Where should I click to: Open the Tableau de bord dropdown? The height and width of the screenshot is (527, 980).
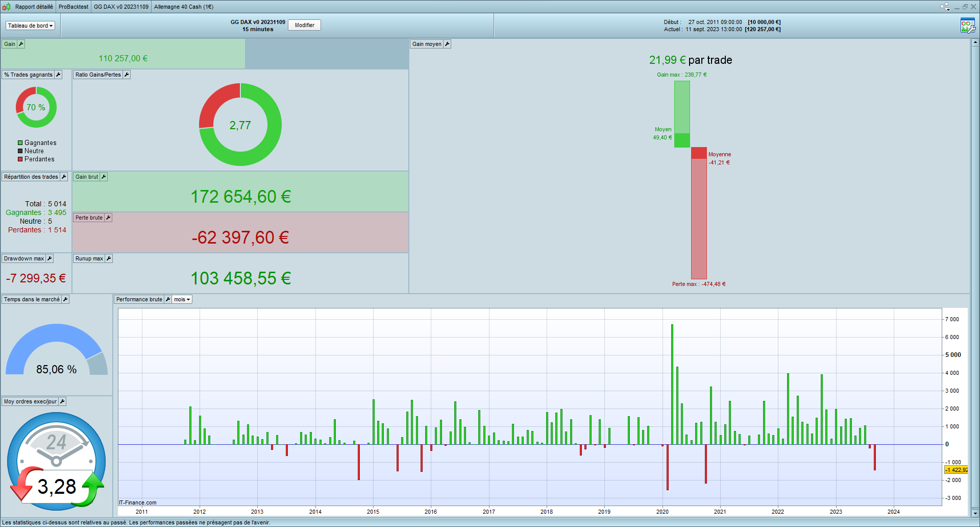click(x=30, y=26)
